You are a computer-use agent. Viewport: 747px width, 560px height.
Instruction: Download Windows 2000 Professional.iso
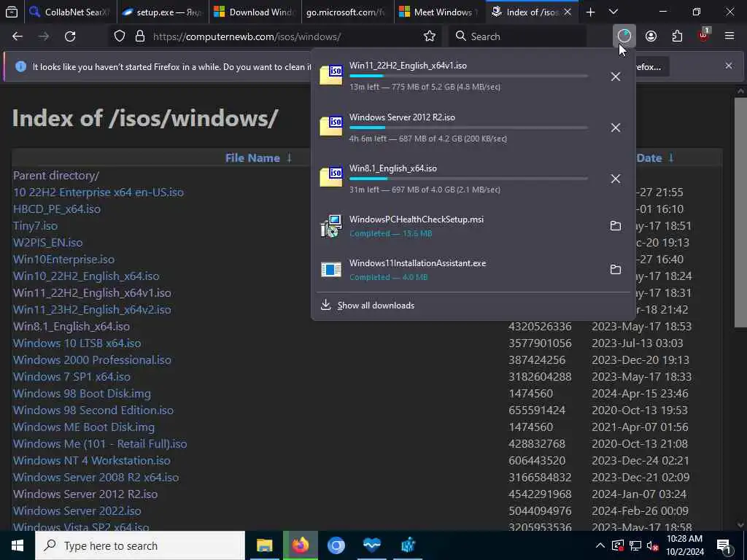[x=92, y=360]
